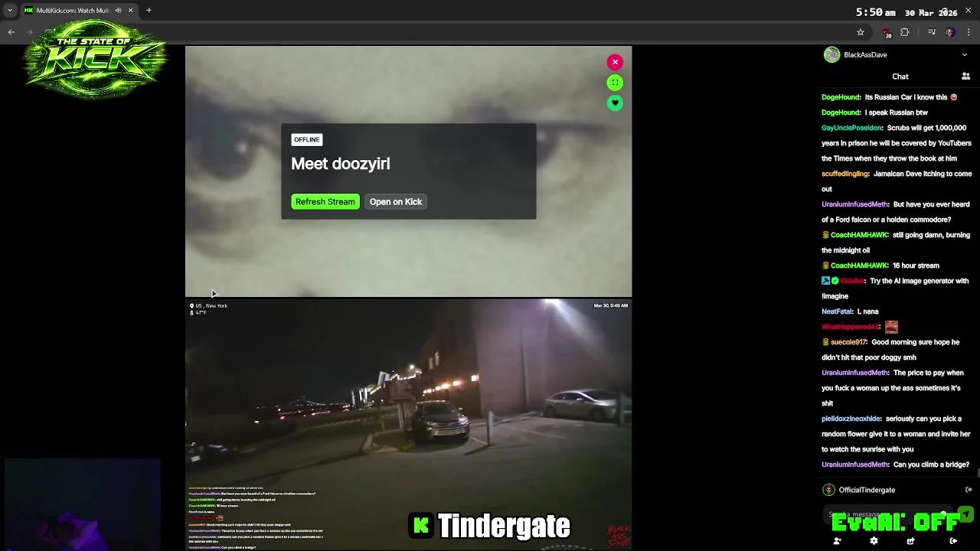Screen dimensions: 980x551
Task: Click the Meet doozyirl heading
Action: click(341, 164)
